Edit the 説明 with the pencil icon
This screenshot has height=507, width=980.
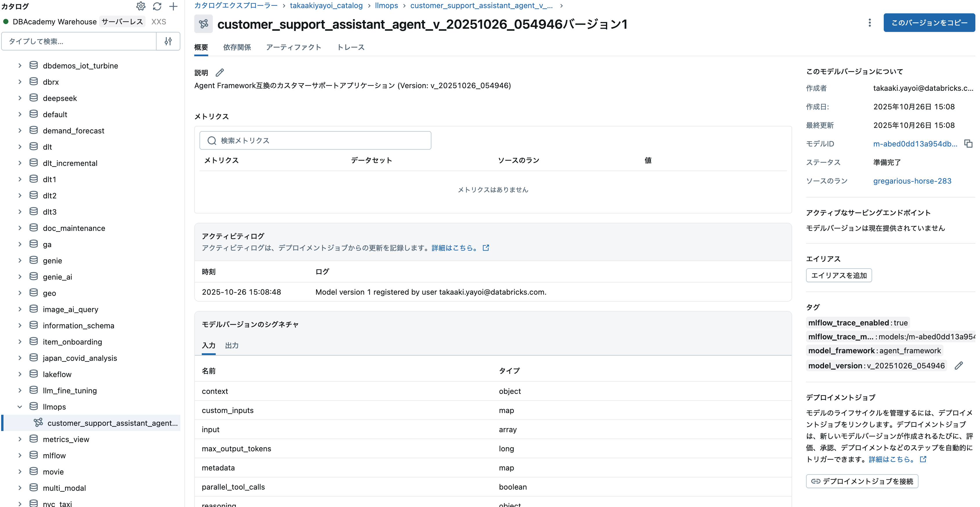(219, 72)
